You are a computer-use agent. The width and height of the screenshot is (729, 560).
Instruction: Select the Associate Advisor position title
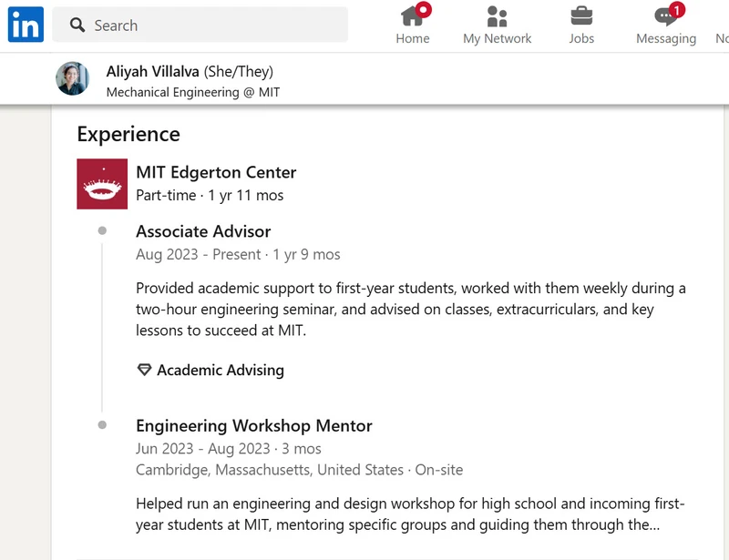202,231
